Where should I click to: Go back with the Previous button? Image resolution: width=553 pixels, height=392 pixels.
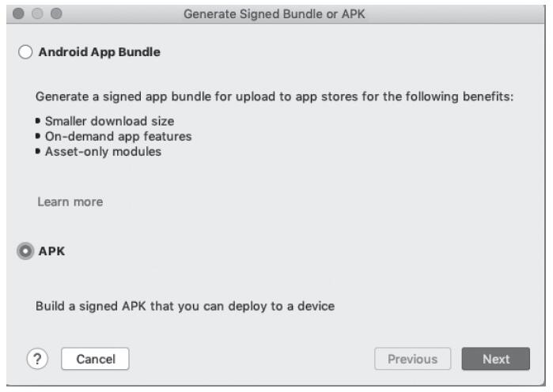coord(412,359)
